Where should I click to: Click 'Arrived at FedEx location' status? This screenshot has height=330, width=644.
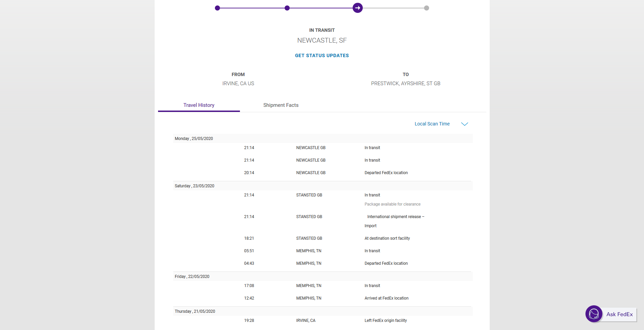(386, 298)
